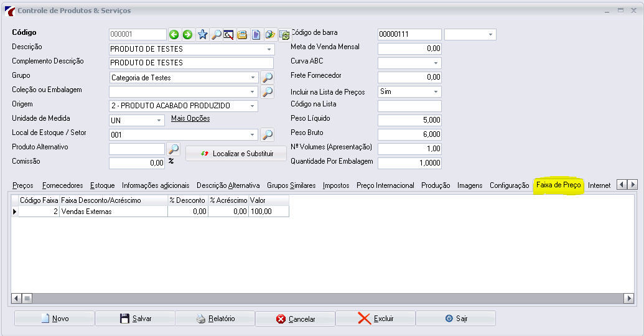Open the Preço Internacional tab

click(x=385, y=185)
